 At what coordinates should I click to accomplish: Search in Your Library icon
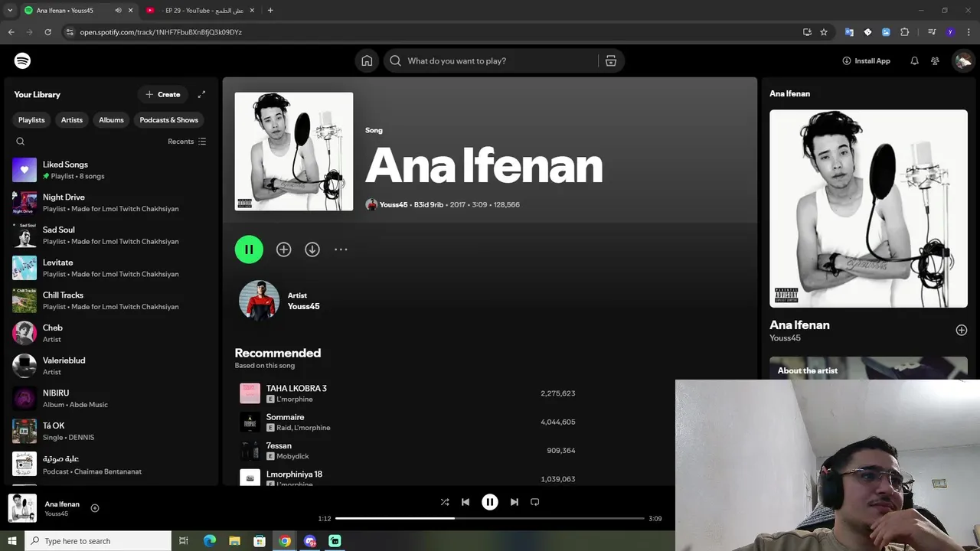coord(21,142)
